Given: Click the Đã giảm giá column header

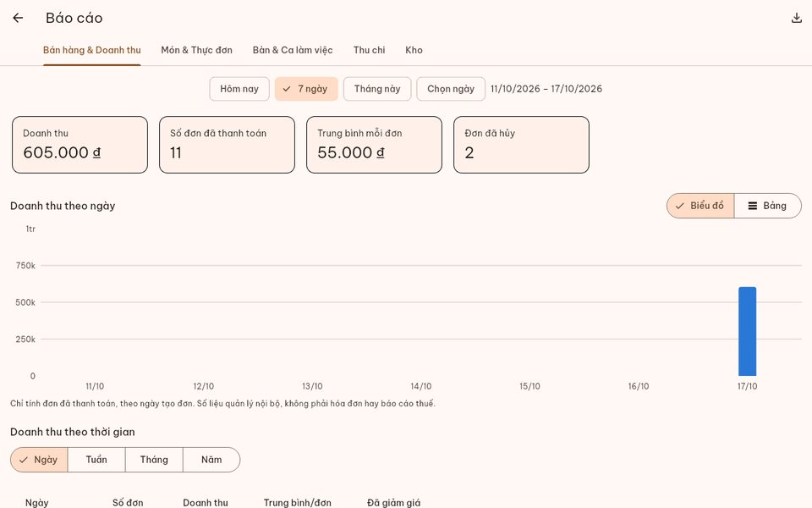Looking at the screenshot, I should (393, 502).
